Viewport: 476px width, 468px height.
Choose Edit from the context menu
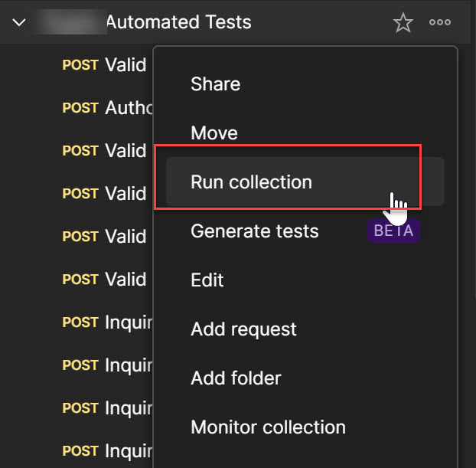click(207, 280)
